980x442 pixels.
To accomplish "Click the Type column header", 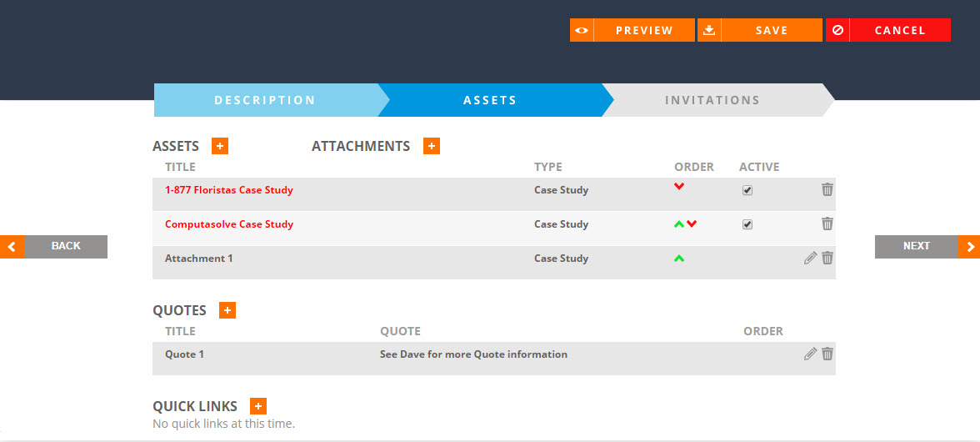I will 548,167.
